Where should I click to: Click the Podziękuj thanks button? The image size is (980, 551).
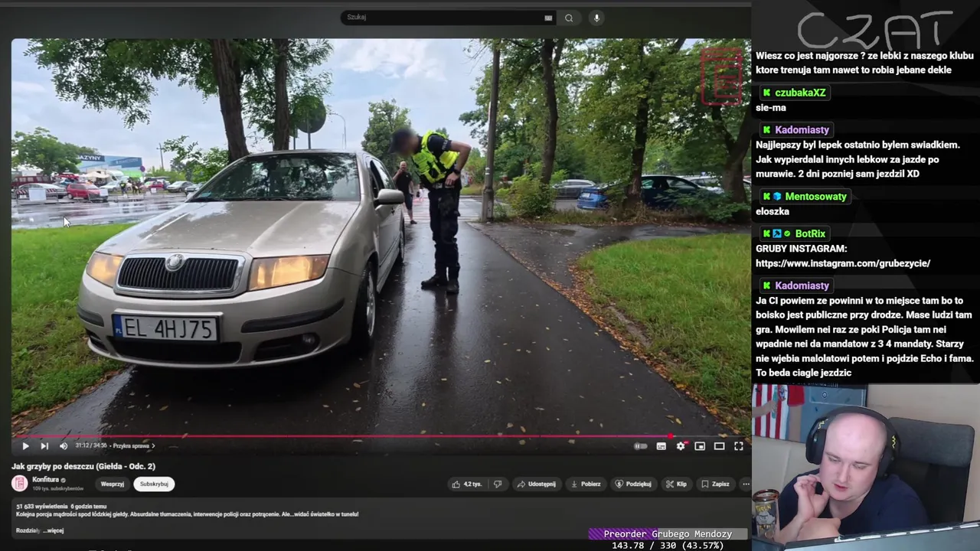(x=633, y=484)
